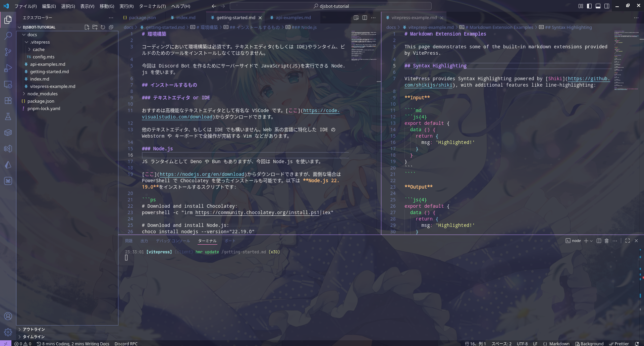Toggle the primary sidebar visibility icon

pyautogui.click(x=589, y=6)
